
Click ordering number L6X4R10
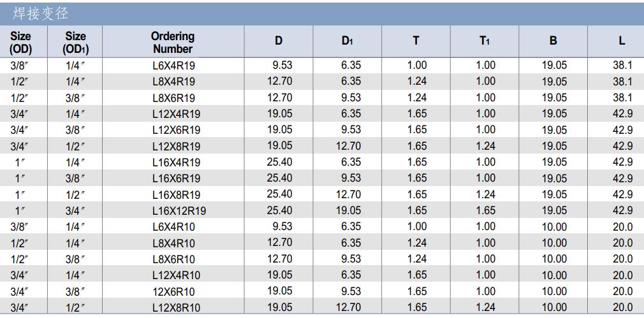pos(173,227)
